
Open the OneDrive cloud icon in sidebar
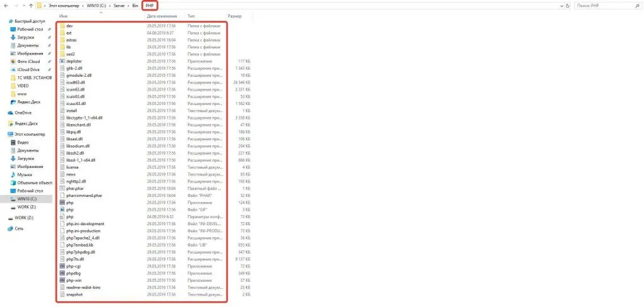(11, 113)
